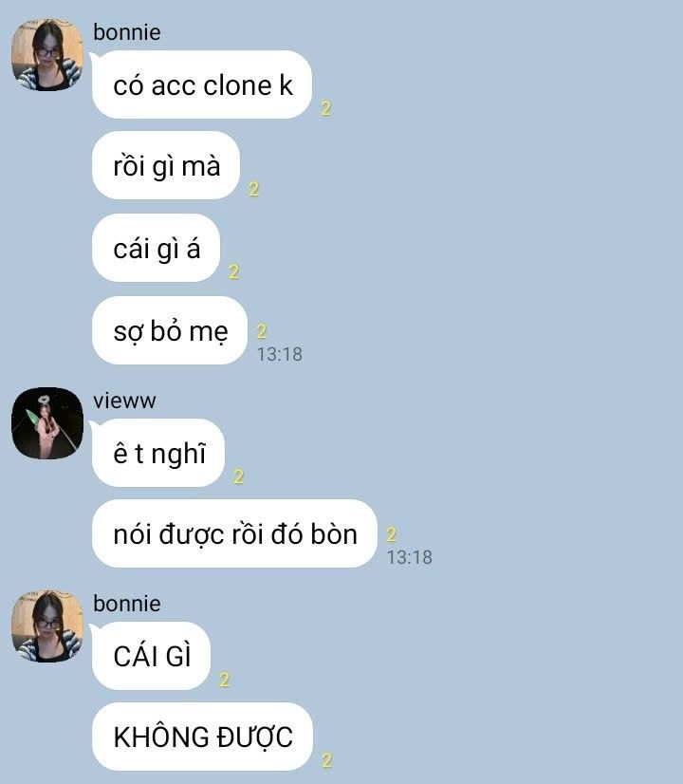Select the 'sợ bỏ mẹ' message bubble

click(170, 330)
